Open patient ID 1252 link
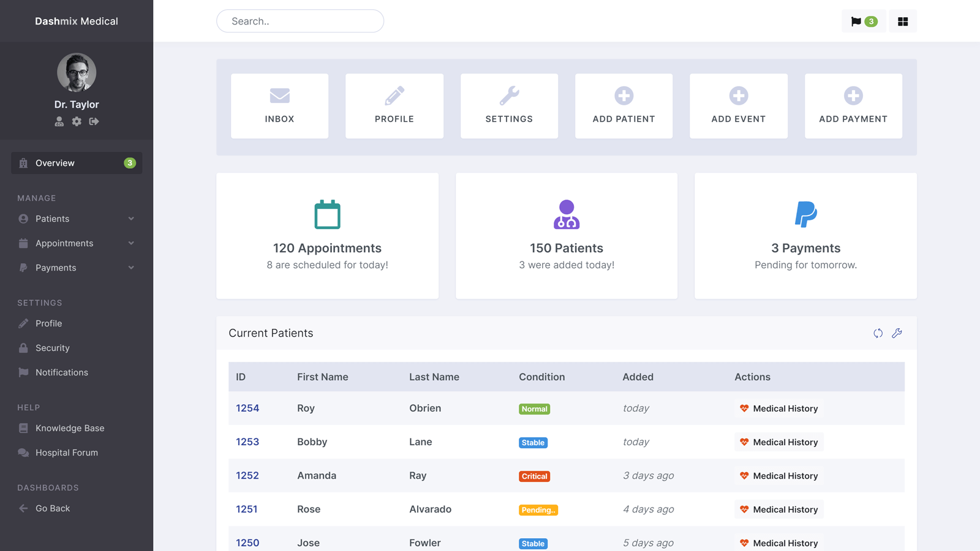Viewport: 980px width, 551px height. tap(247, 476)
